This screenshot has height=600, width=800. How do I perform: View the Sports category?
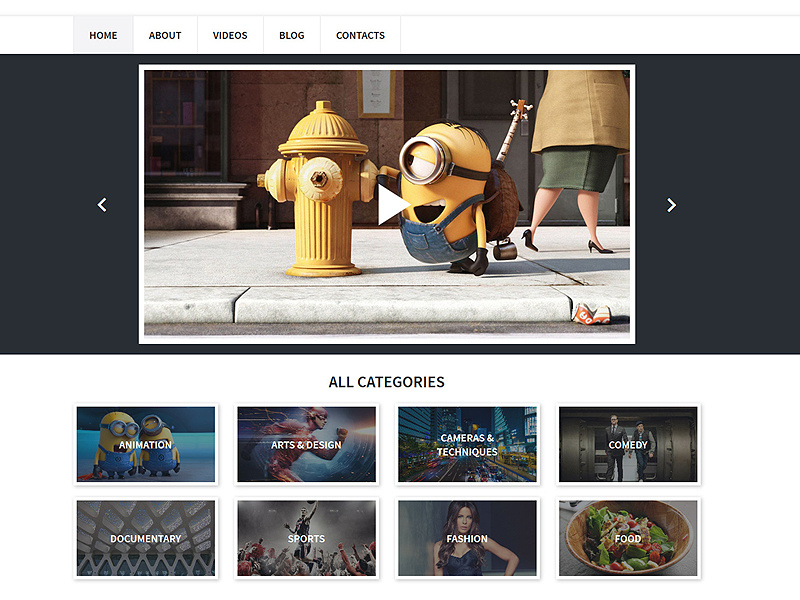[x=307, y=538]
